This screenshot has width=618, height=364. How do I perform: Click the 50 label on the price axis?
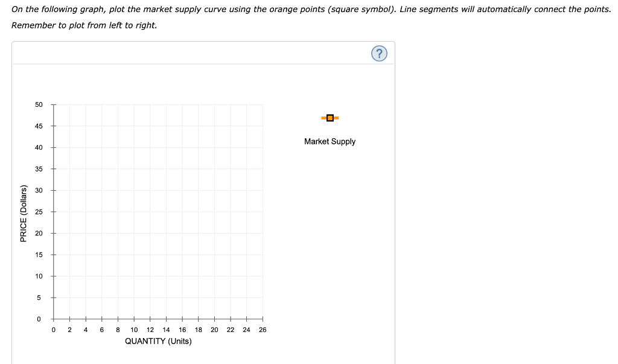point(39,104)
